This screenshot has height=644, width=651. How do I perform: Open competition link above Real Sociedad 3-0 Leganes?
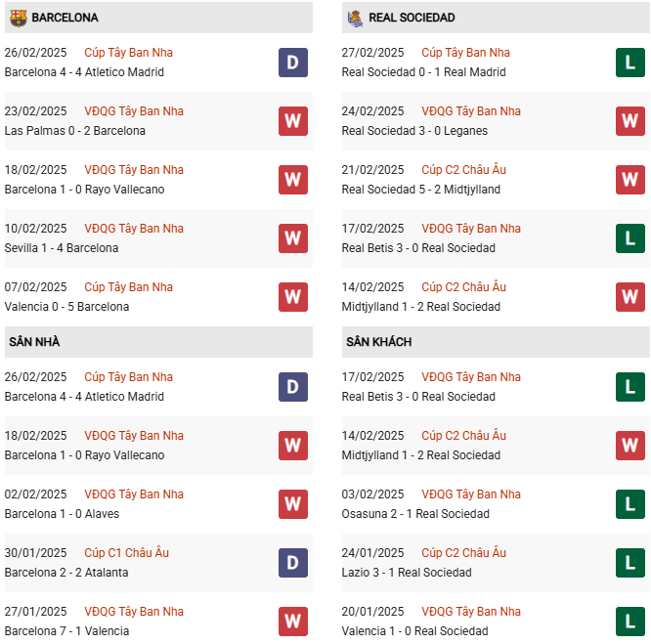coord(471,111)
